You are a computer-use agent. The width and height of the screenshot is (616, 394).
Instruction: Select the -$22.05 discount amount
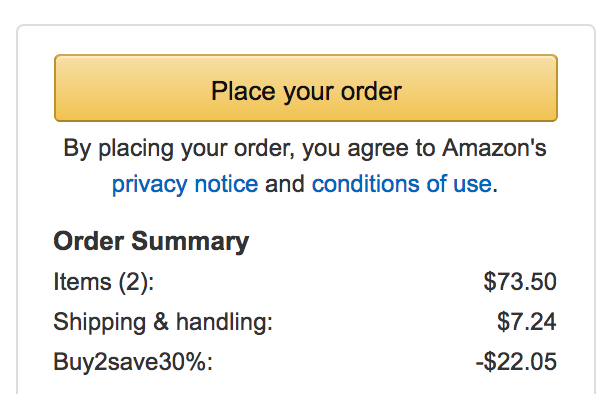click(516, 362)
